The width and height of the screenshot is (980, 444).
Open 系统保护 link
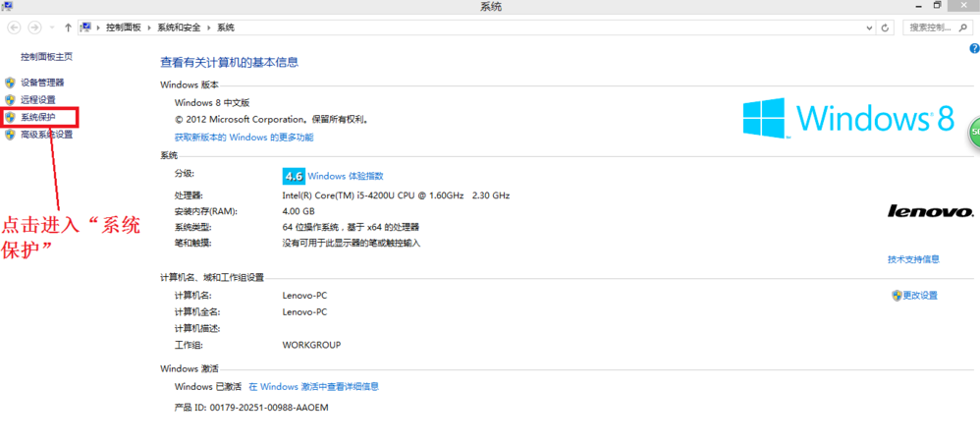pos(37,117)
